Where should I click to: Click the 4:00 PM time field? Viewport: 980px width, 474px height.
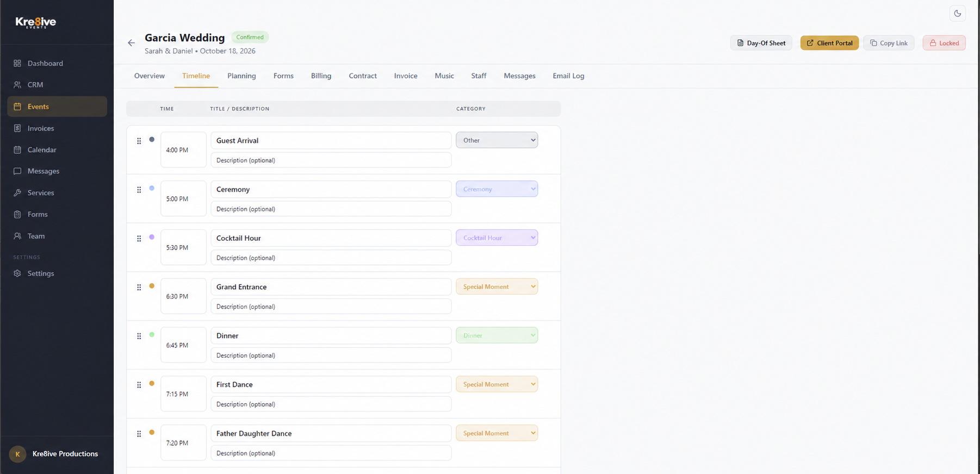point(183,150)
